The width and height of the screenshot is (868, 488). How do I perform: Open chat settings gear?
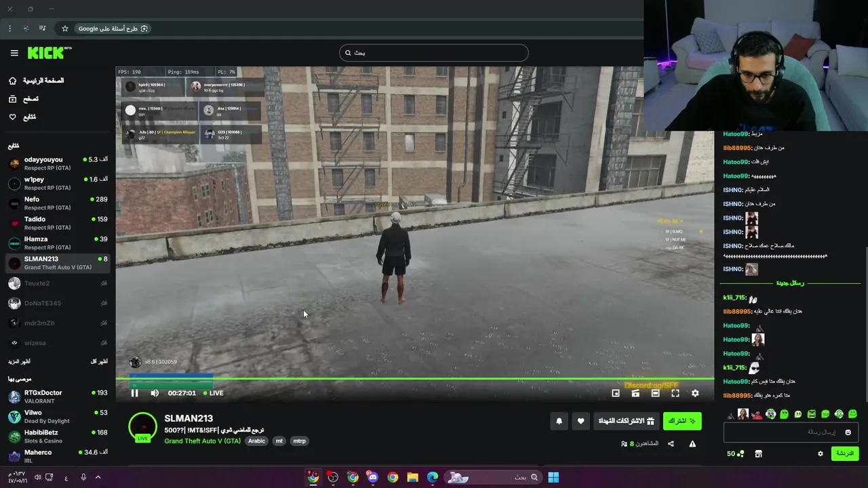(820, 453)
